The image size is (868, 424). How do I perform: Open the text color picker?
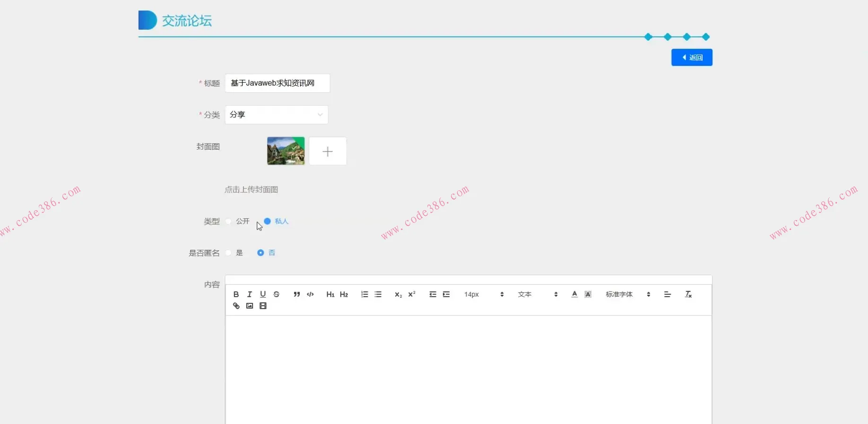tap(574, 294)
